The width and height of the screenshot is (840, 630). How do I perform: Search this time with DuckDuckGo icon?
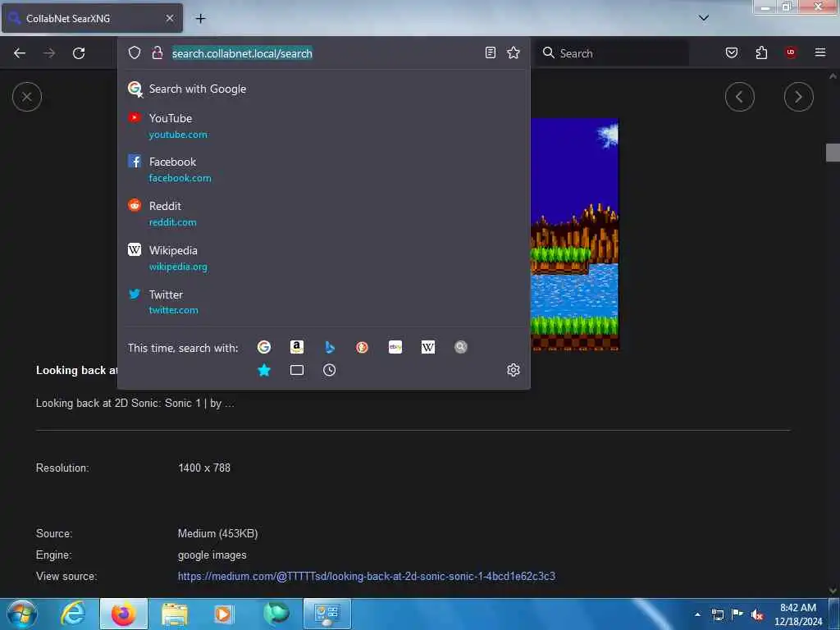pyautogui.click(x=362, y=347)
